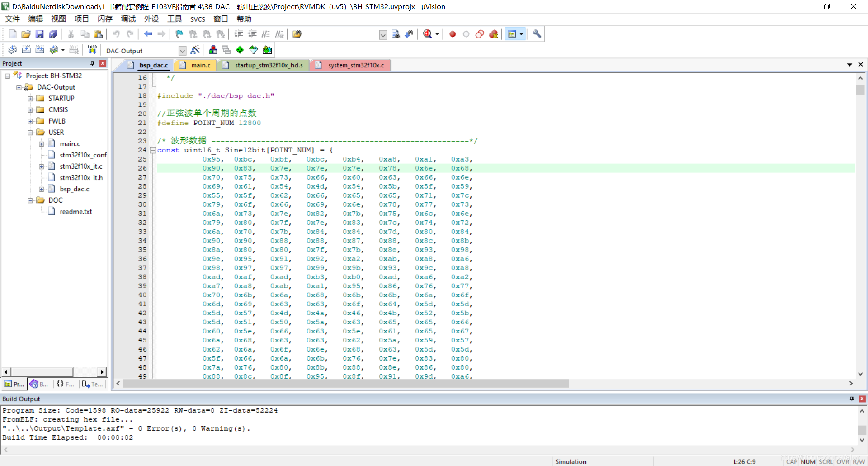This screenshot has height=466, width=868.
Task: Toggle the pin on the Build Output panel
Action: (852, 399)
